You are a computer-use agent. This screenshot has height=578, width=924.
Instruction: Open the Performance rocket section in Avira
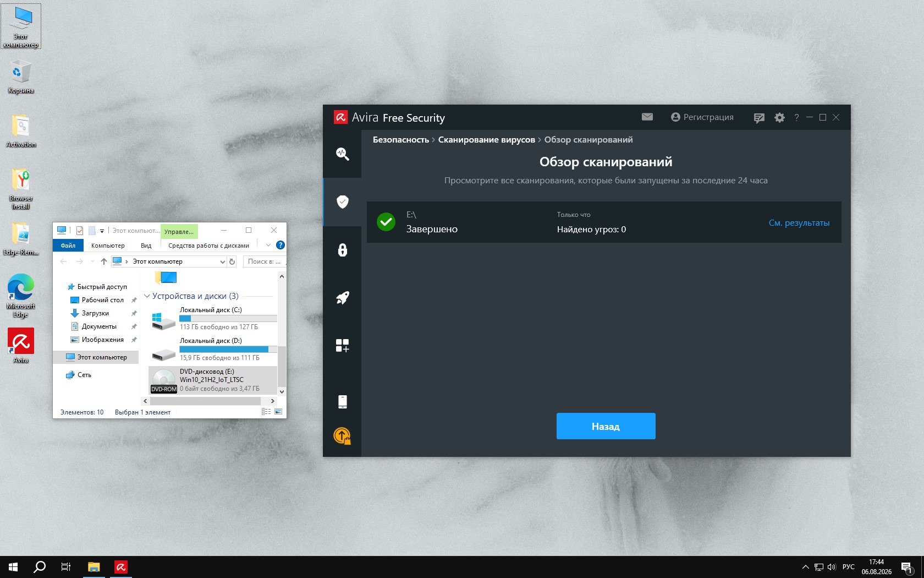tap(342, 298)
